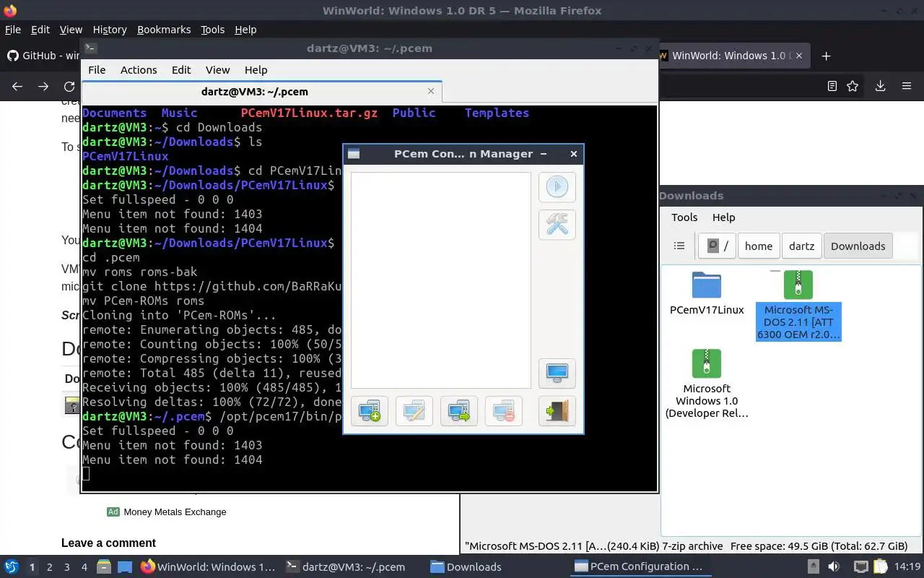This screenshot has width=924, height=578.
Task: Click the blue monitor icon button in PCem
Action: [x=557, y=374]
